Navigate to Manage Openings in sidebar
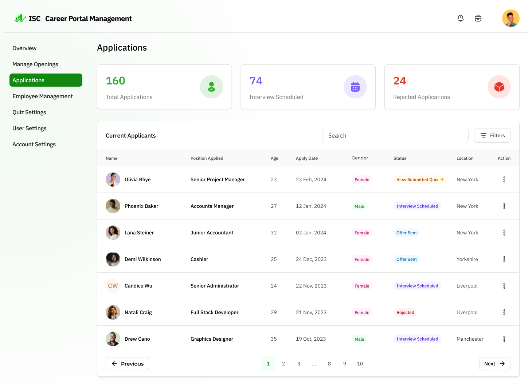Image resolution: width=532 pixels, height=392 pixels. pos(35,64)
